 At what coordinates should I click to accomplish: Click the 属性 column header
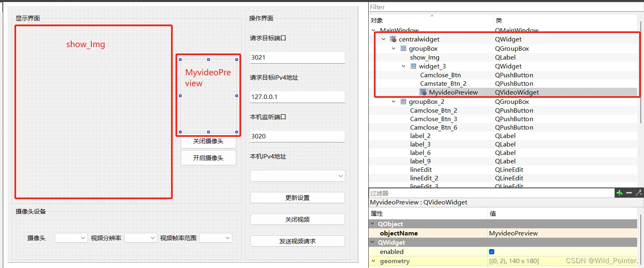click(x=428, y=214)
